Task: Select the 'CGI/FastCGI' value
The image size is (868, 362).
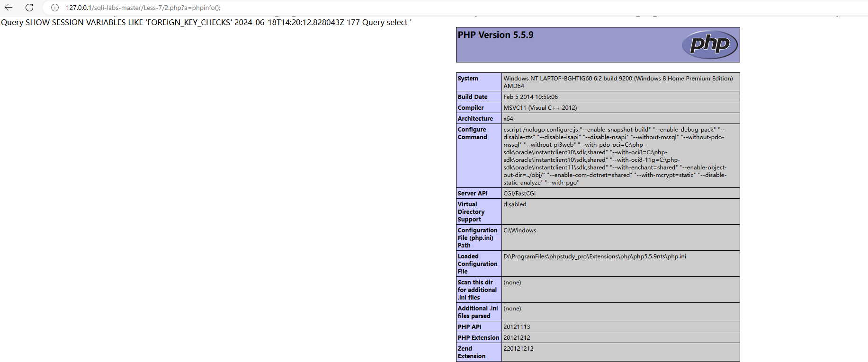Action: point(519,194)
